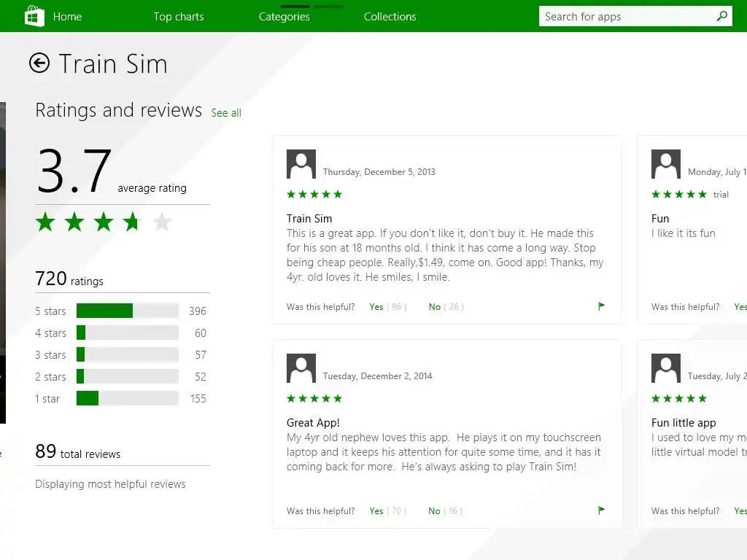Viewport: 747px width, 560px height.
Task: Click the Ratings and reviews heading
Action: click(119, 110)
